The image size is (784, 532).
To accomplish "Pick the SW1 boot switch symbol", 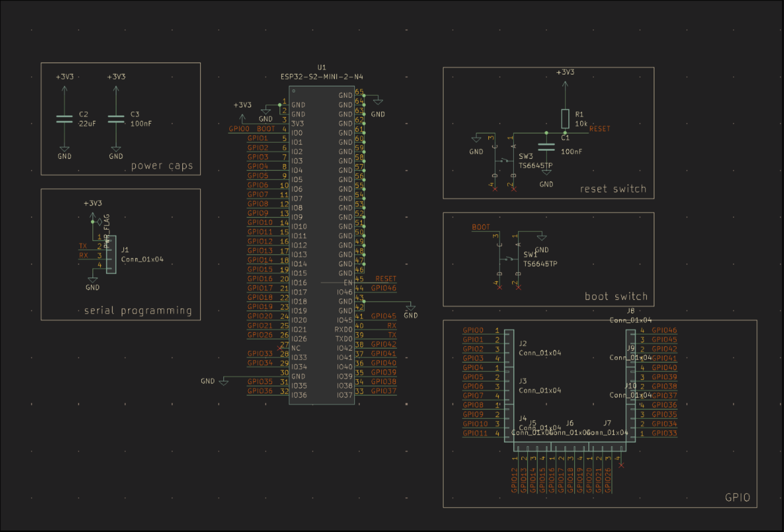I will click(508, 260).
